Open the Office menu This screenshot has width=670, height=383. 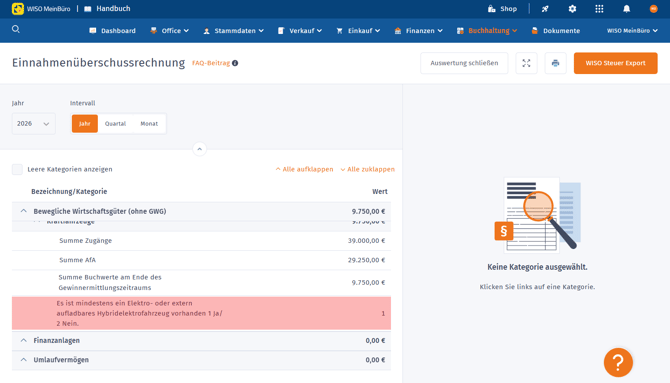pos(170,31)
